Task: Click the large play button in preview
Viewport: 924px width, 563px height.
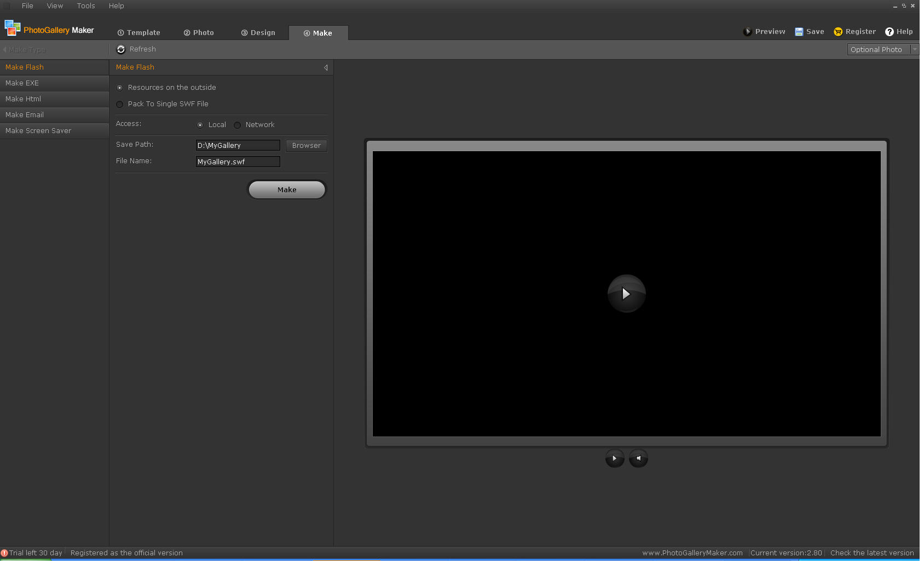Action: click(627, 294)
